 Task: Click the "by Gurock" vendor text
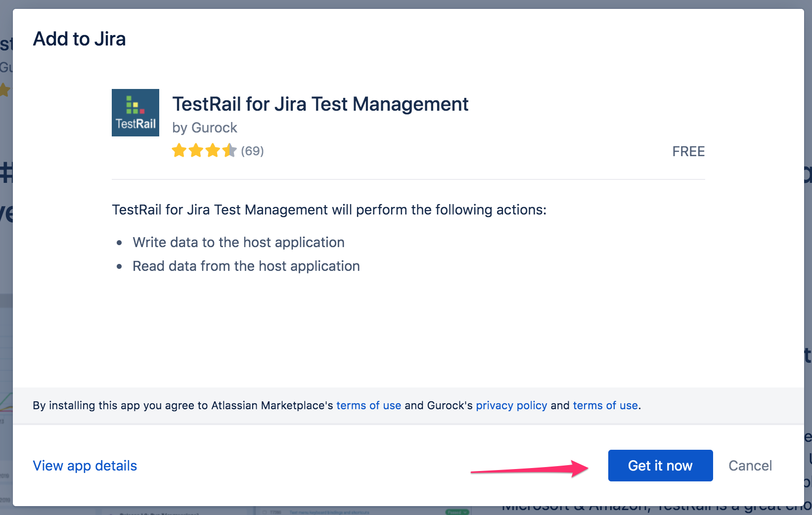pyautogui.click(x=205, y=128)
